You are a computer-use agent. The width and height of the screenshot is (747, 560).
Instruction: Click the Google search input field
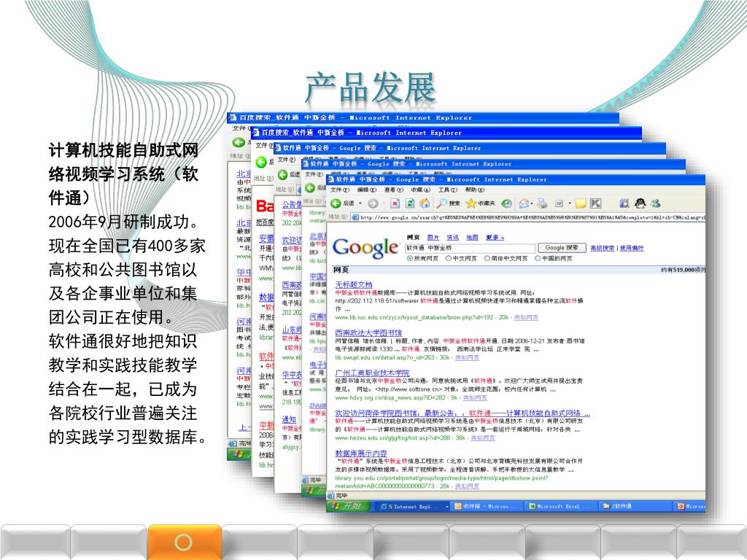(x=470, y=248)
